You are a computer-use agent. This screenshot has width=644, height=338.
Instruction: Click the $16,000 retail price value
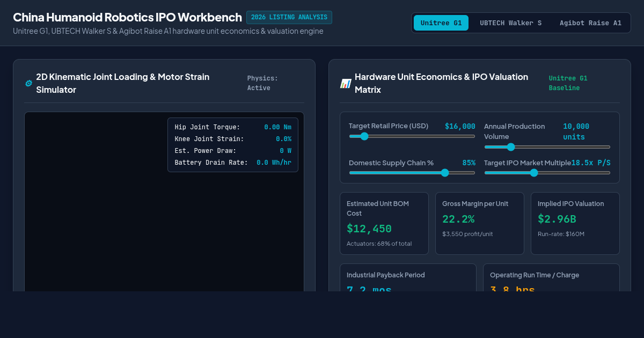[x=460, y=126]
